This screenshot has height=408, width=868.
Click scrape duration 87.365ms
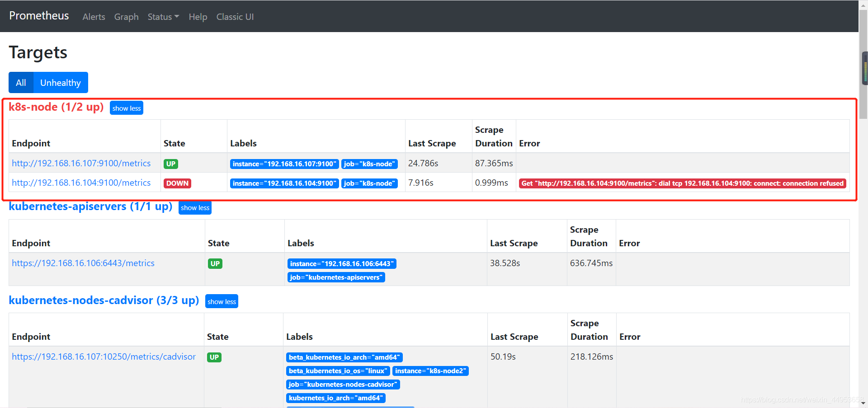point(494,163)
